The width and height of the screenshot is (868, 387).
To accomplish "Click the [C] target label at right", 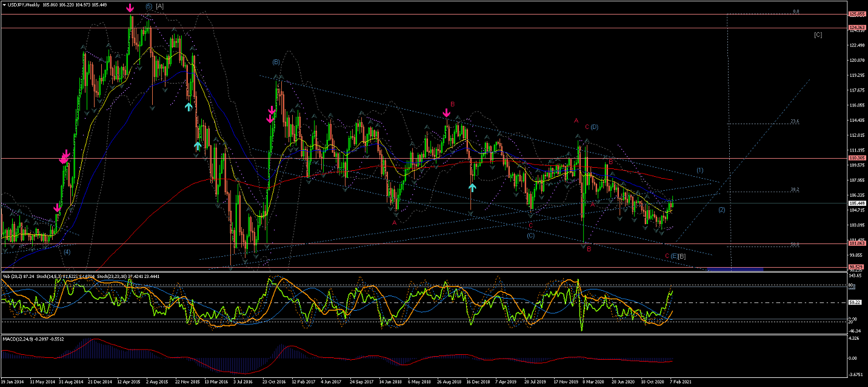I will (x=818, y=35).
